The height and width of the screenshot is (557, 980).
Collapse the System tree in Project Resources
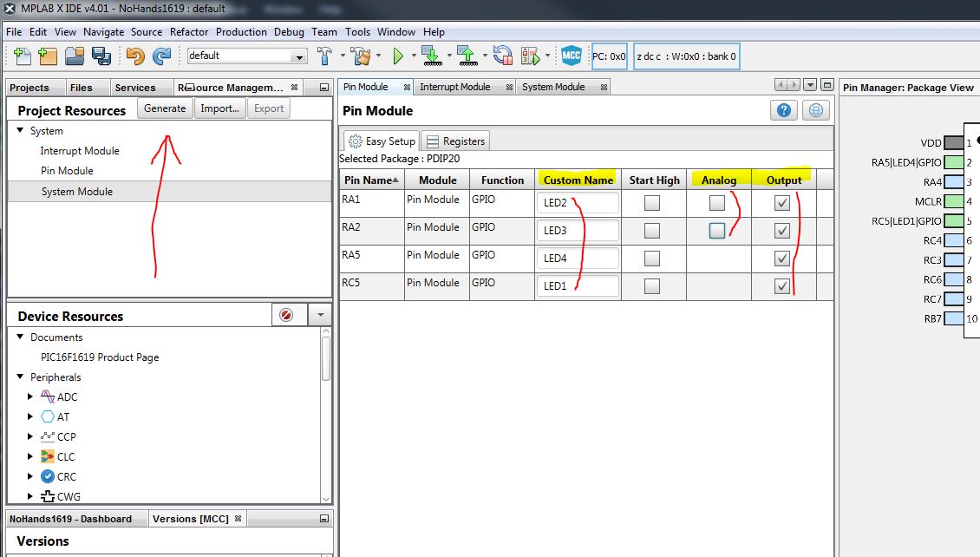[20, 131]
